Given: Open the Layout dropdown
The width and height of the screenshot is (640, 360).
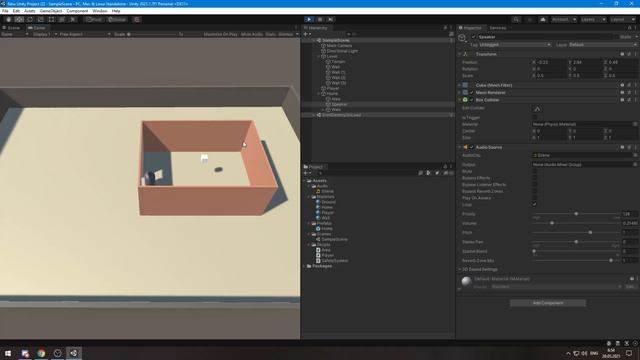Looking at the screenshot, I should pos(622,20).
